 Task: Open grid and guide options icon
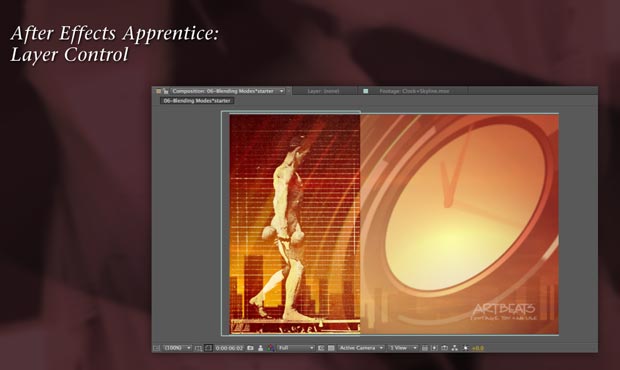click(198, 348)
